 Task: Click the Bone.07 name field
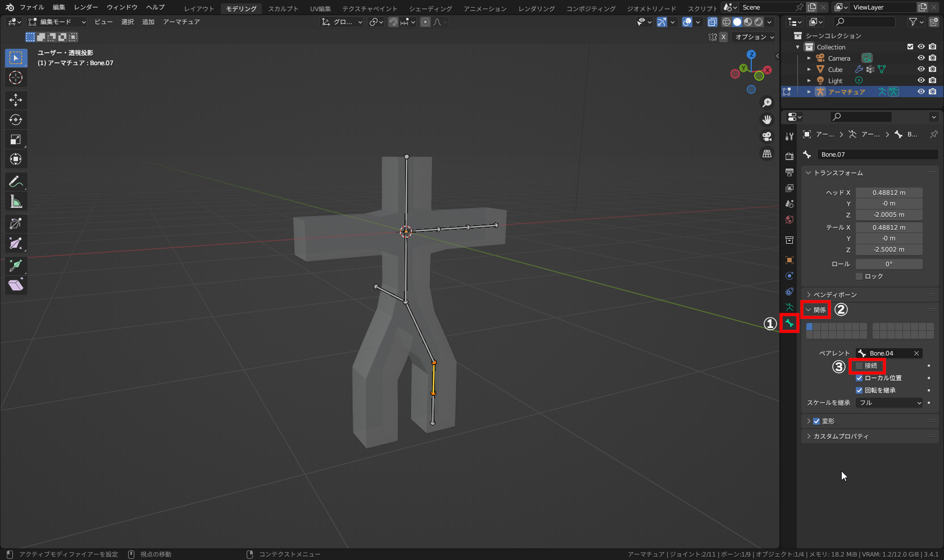[x=878, y=154]
